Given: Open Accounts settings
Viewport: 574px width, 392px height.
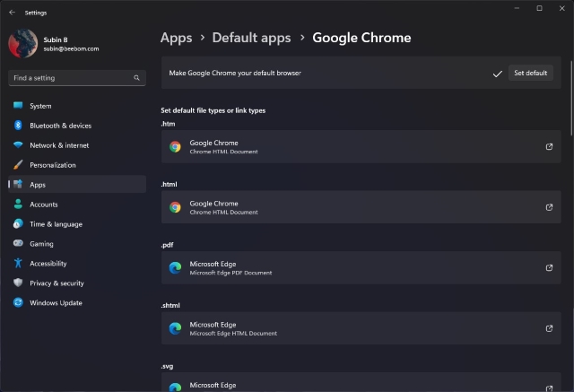Looking at the screenshot, I should (x=77, y=205).
